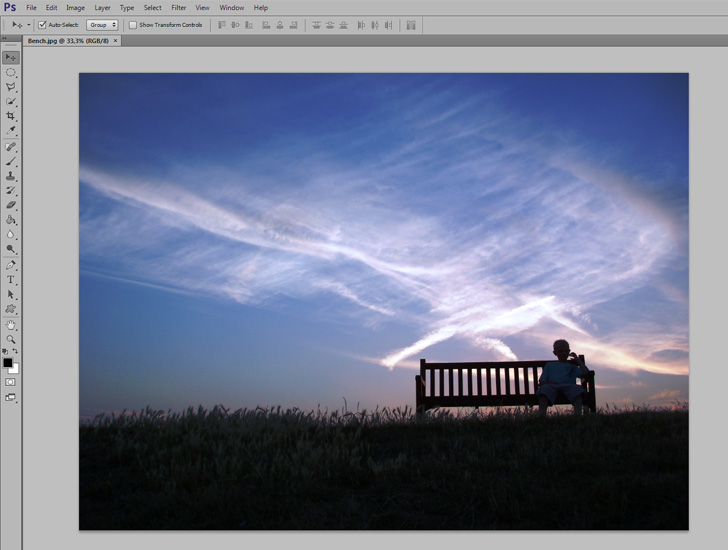728x550 pixels.
Task: Select the Eyedropper tool
Action: tap(11, 131)
